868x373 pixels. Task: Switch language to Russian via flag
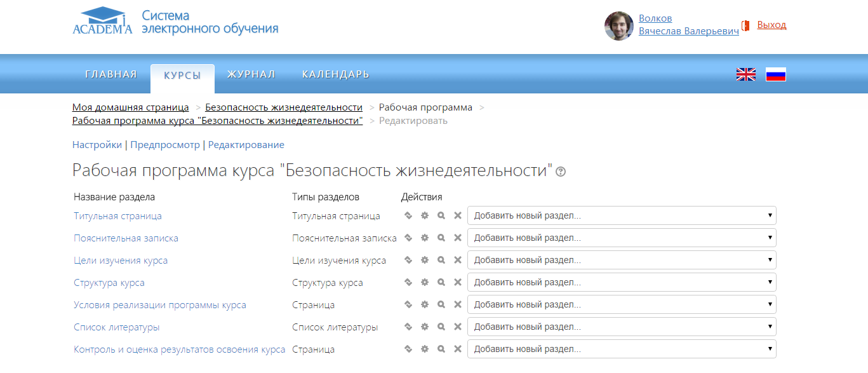coord(775,74)
